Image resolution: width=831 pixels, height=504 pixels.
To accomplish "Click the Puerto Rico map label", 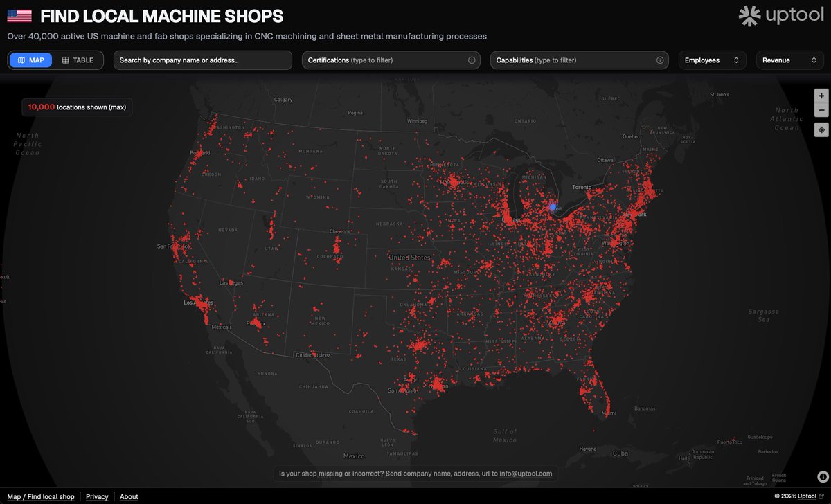I will (x=730, y=442).
